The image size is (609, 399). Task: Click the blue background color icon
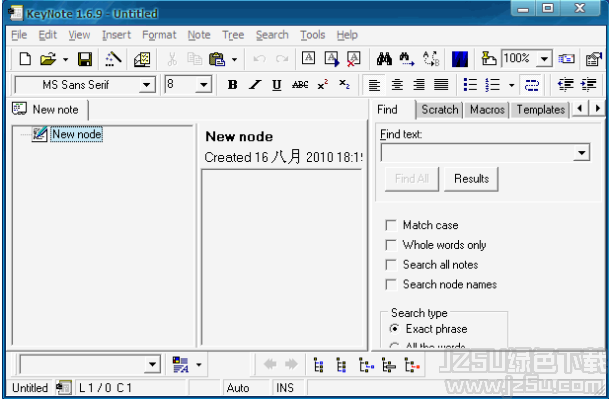point(460,59)
